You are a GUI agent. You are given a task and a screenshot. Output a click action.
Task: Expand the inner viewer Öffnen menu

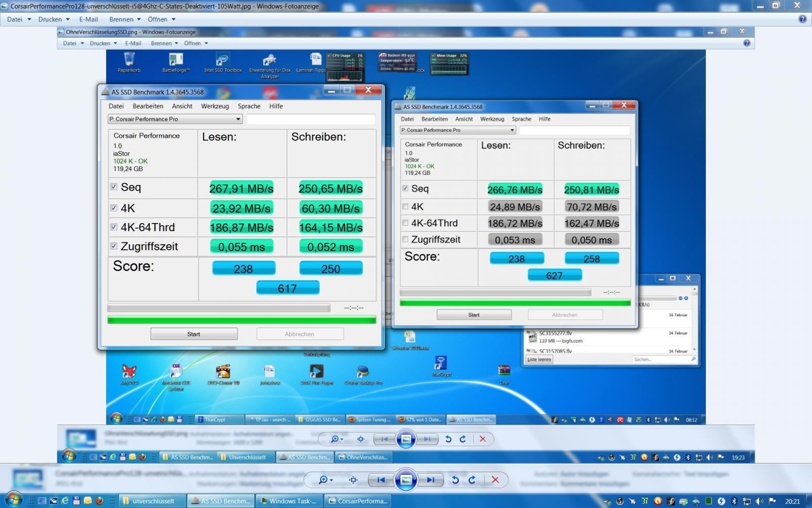[196, 43]
